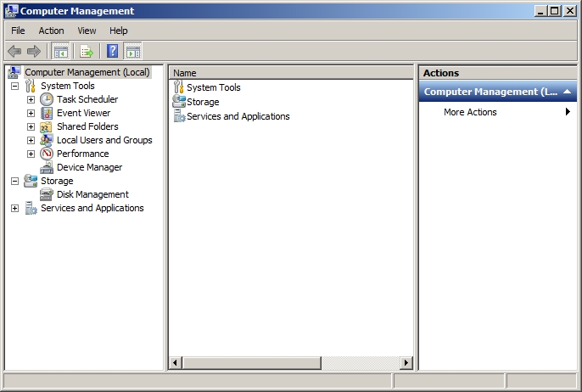
Task: Open the Help menu
Action: (119, 31)
